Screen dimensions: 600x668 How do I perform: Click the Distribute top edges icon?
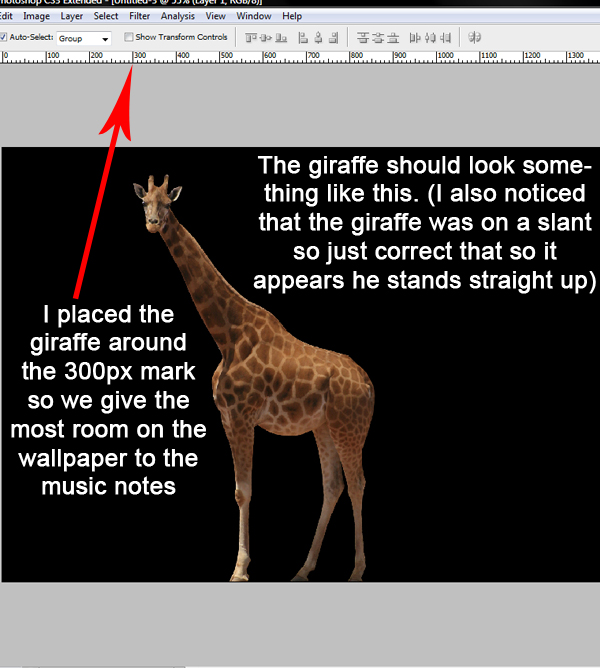(x=363, y=38)
